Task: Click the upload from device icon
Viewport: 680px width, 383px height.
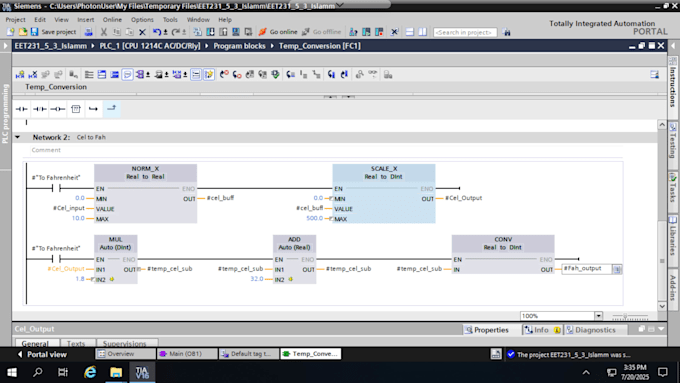Action: click(x=223, y=32)
